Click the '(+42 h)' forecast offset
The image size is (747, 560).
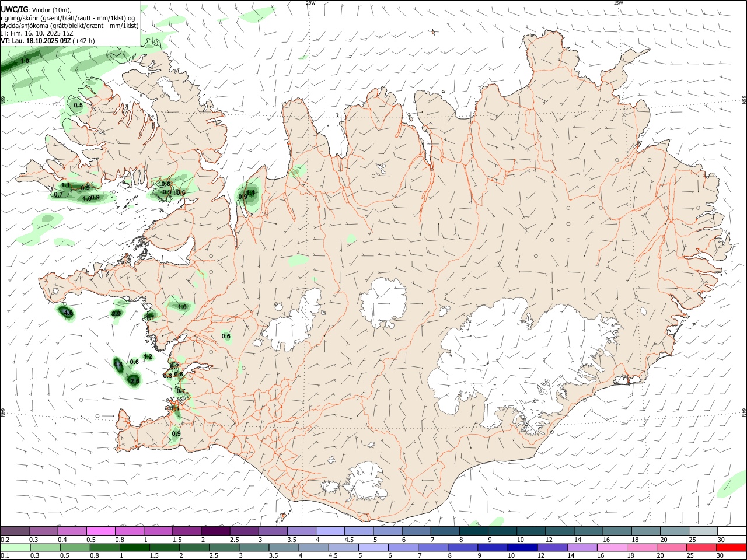[x=84, y=41]
